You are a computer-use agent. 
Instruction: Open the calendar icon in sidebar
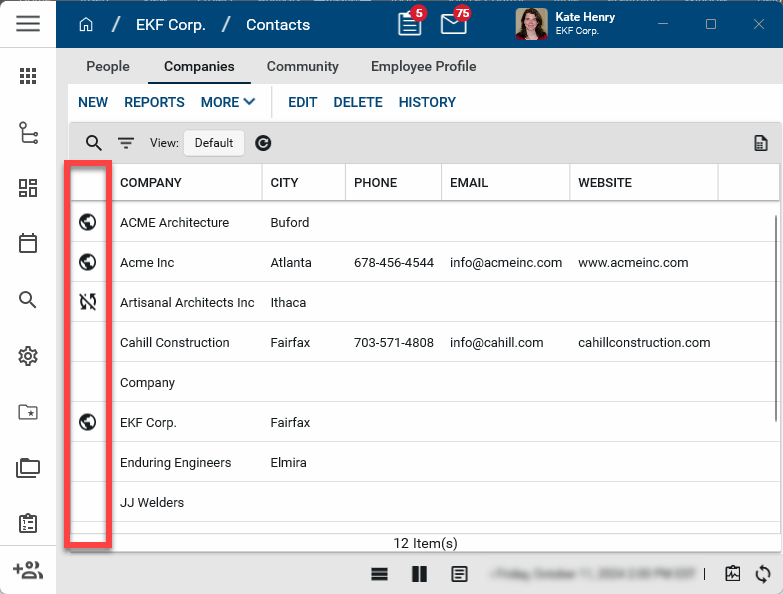click(28, 243)
